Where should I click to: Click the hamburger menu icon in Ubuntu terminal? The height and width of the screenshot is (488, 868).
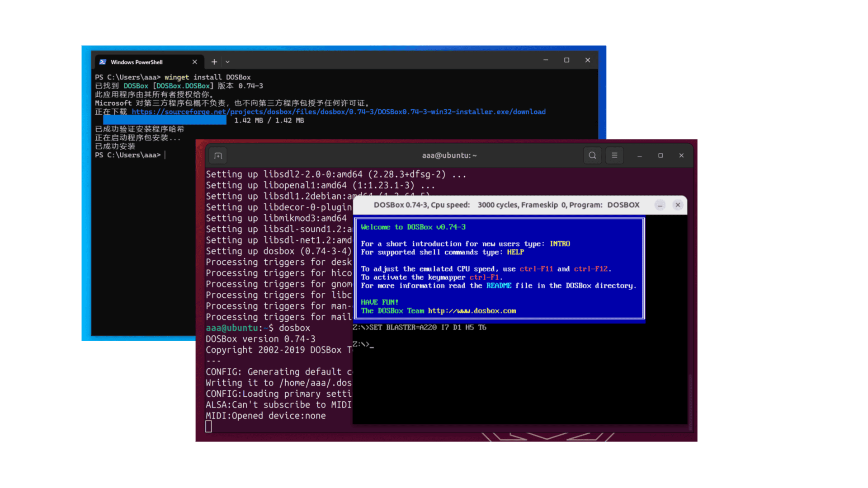[615, 155]
